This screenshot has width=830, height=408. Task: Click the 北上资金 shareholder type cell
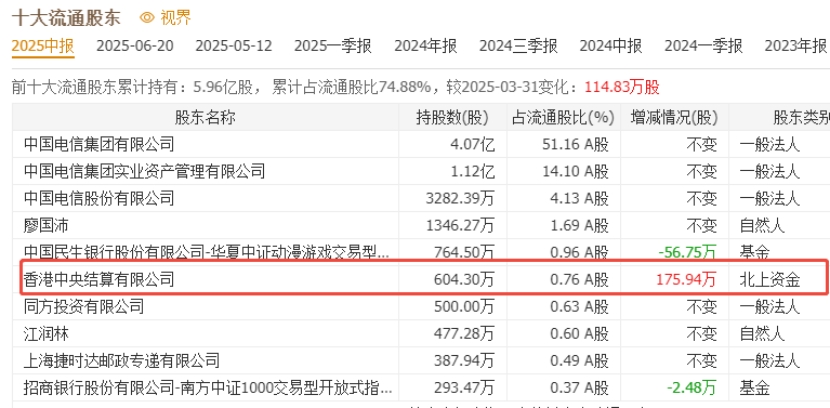pyautogui.click(x=770, y=279)
